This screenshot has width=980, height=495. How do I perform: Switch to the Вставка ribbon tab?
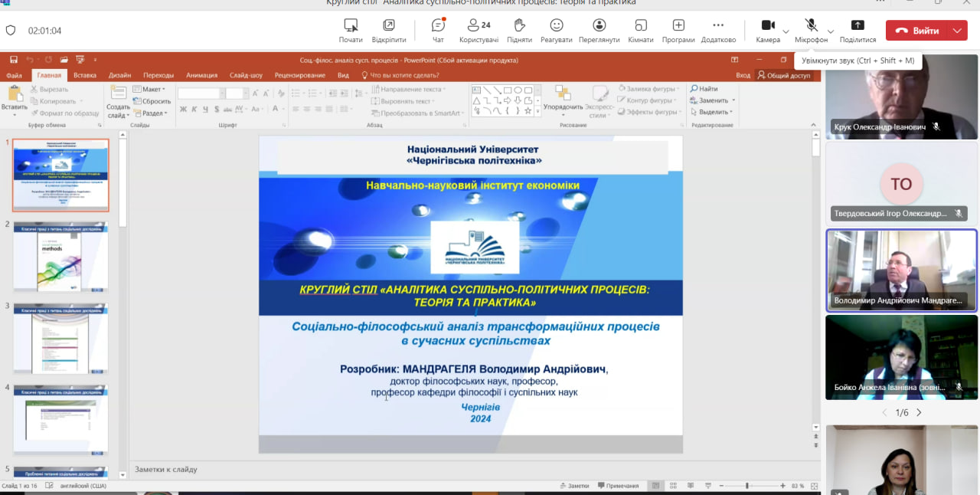pyautogui.click(x=85, y=75)
